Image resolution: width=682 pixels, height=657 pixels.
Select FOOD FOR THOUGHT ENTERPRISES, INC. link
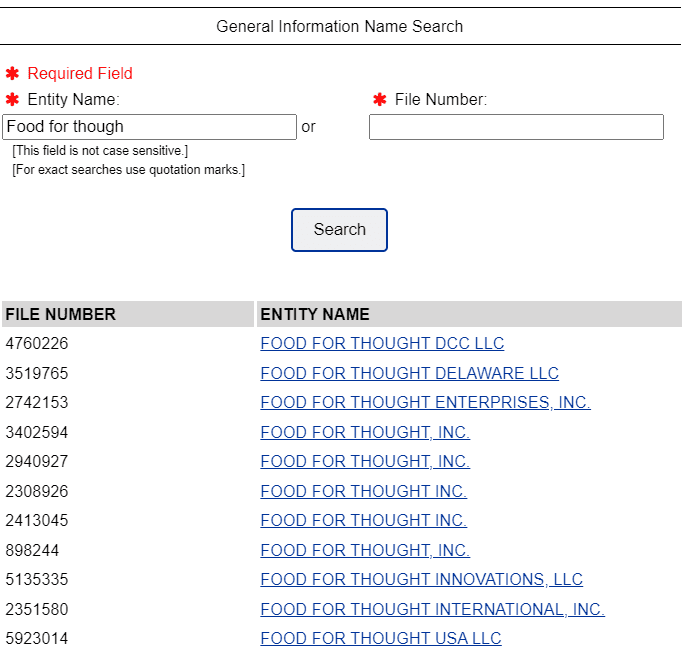425,403
